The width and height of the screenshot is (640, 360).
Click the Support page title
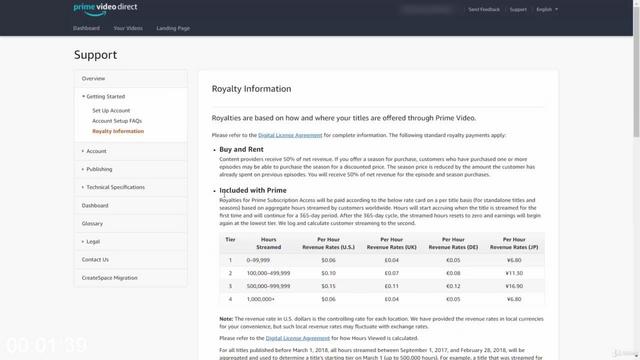[96, 55]
